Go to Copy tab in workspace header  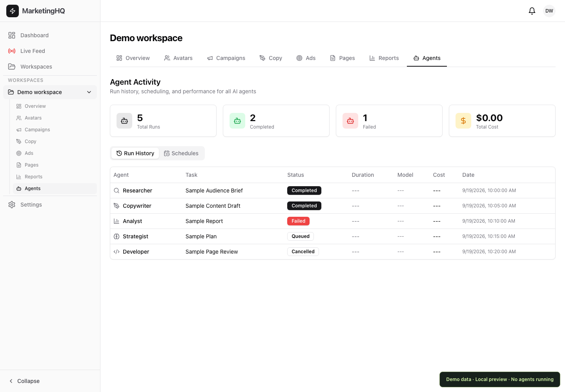271,58
